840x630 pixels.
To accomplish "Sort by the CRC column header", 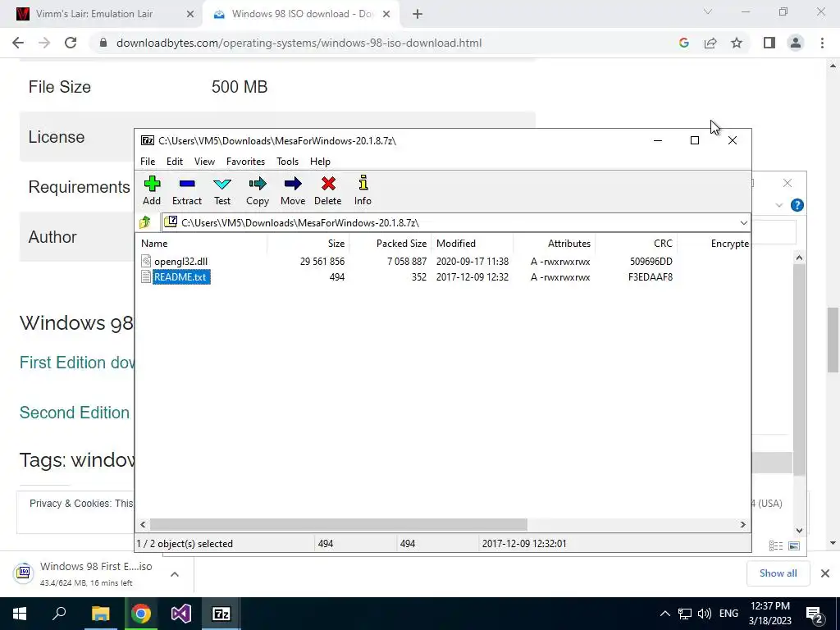I will pos(663,243).
